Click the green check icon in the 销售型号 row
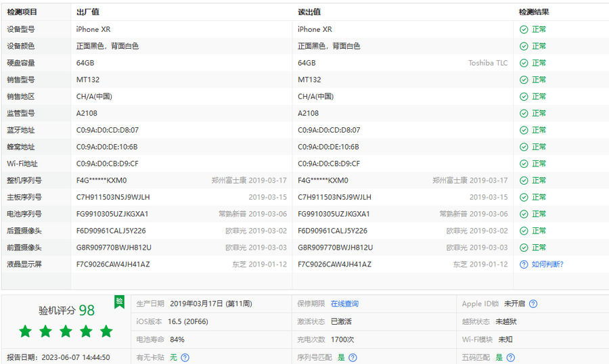The image size is (609, 364). 524,80
